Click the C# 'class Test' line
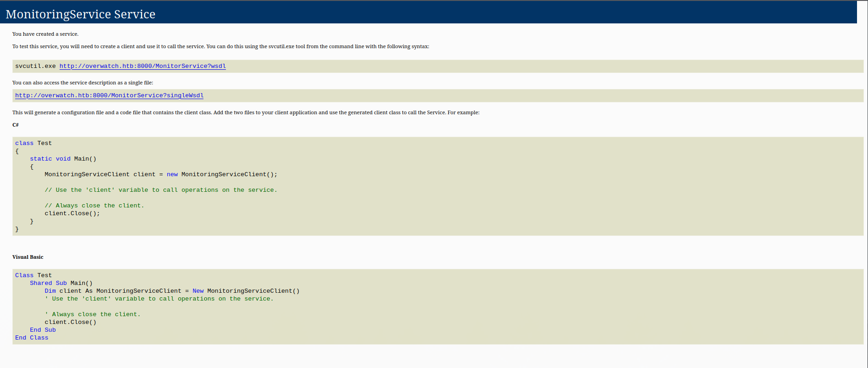 pyautogui.click(x=33, y=143)
